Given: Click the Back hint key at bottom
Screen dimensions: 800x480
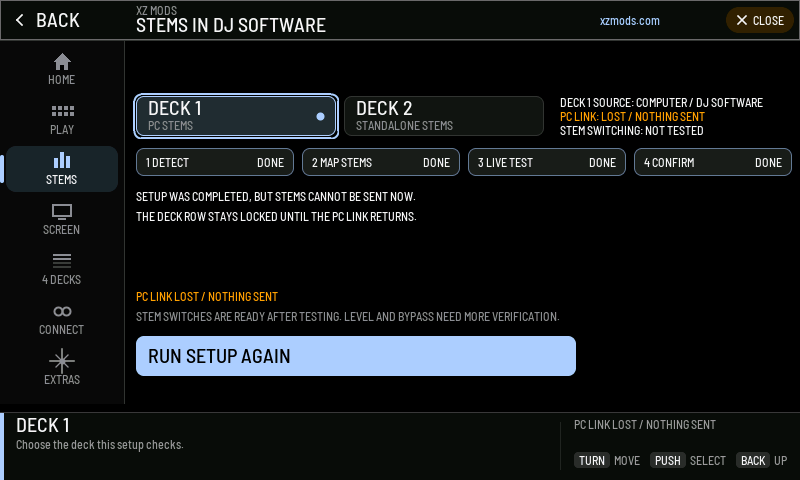Looking at the screenshot, I should pyautogui.click(x=753, y=461).
